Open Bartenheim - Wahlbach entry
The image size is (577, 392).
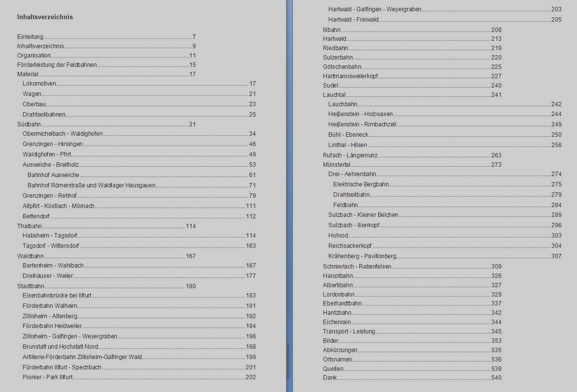[53, 266]
